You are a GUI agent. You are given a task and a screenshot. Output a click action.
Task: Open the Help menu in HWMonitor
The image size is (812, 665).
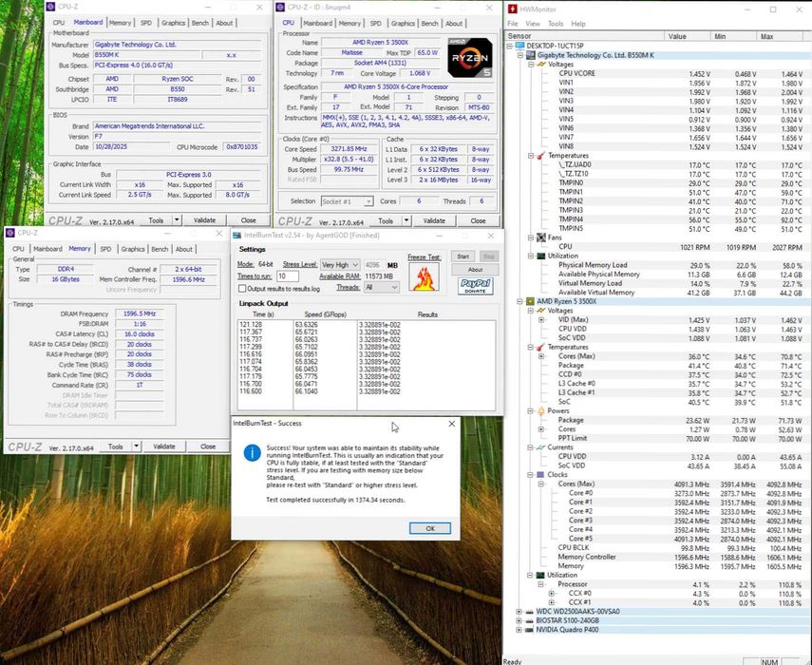(578, 24)
